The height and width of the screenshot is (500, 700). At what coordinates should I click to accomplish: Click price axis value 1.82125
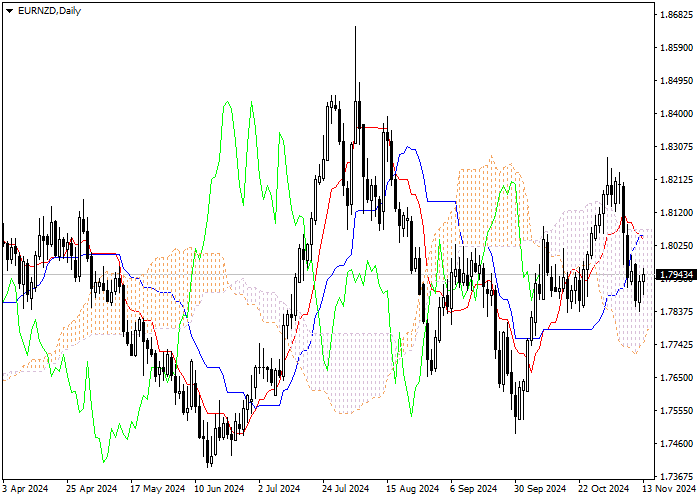676,180
